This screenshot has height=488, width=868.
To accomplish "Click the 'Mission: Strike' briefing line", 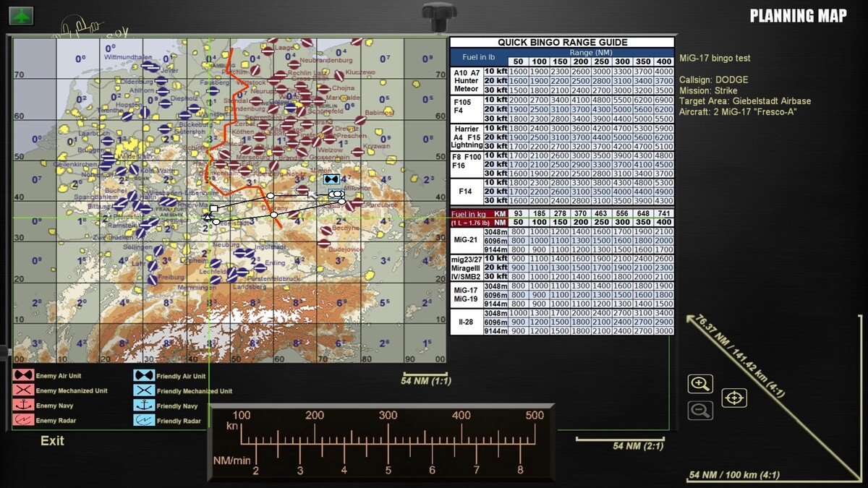I will (708, 91).
